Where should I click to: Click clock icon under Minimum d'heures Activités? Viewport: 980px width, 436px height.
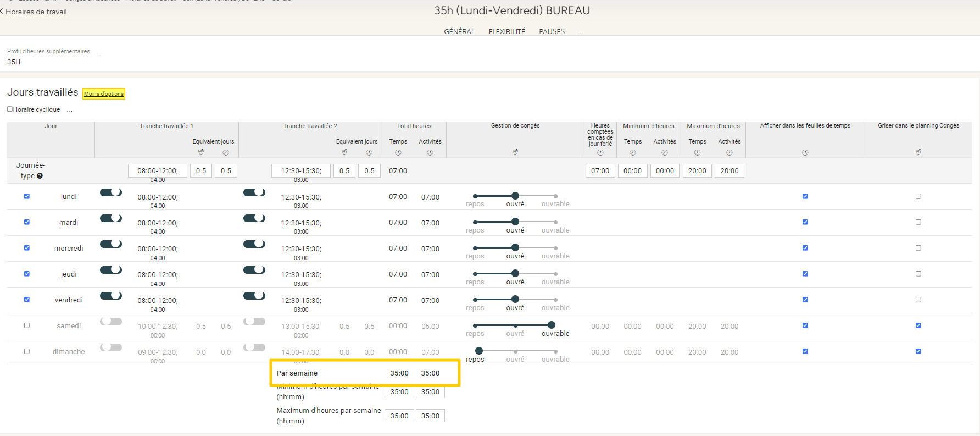tap(665, 152)
